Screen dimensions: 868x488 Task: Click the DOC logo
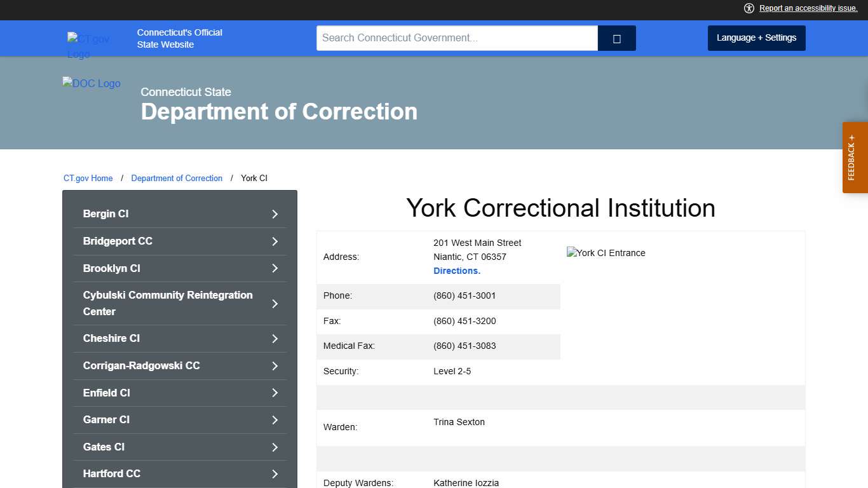tap(91, 83)
